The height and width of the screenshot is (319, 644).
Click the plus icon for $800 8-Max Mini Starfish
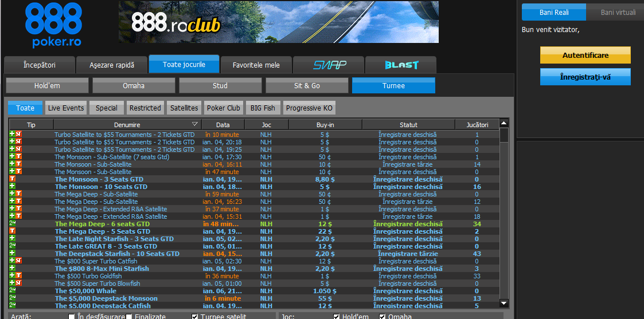[12, 268]
